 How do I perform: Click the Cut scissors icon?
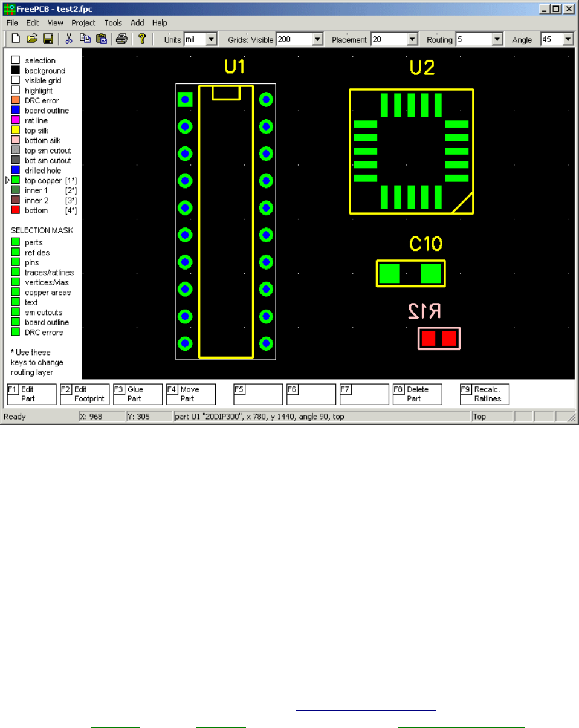pos(69,39)
